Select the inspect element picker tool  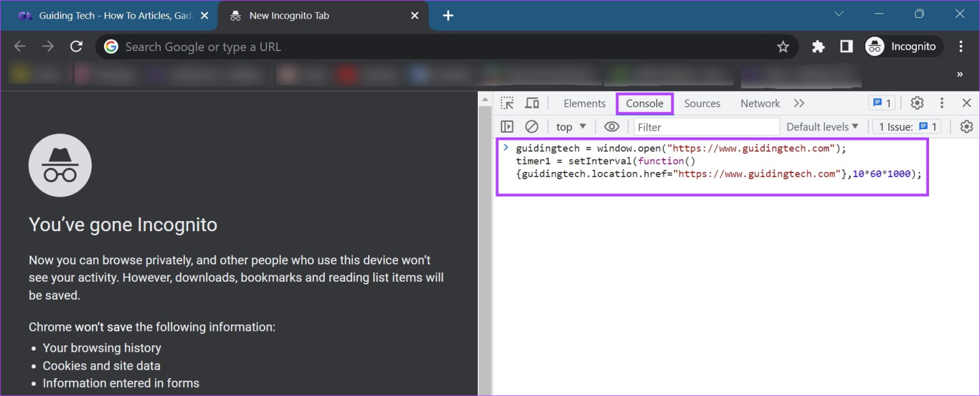507,102
